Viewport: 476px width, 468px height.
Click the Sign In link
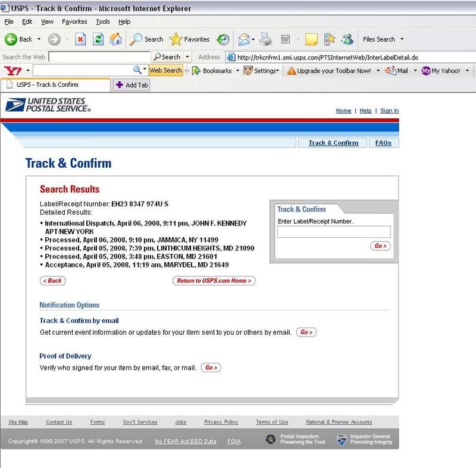tap(389, 111)
